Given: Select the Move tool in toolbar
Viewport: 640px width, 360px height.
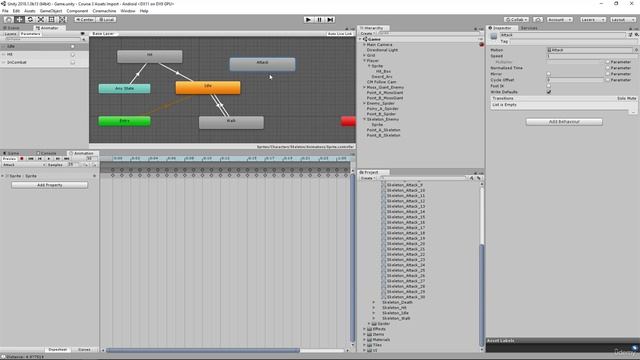Looking at the screenshot, I should [19, 20].
